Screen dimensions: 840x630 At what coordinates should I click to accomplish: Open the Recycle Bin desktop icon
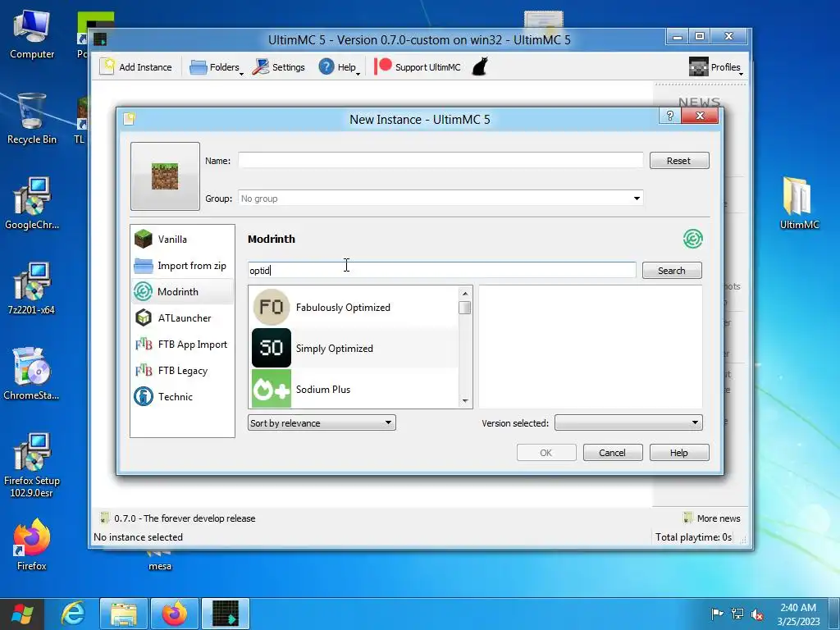click(32, 119)
